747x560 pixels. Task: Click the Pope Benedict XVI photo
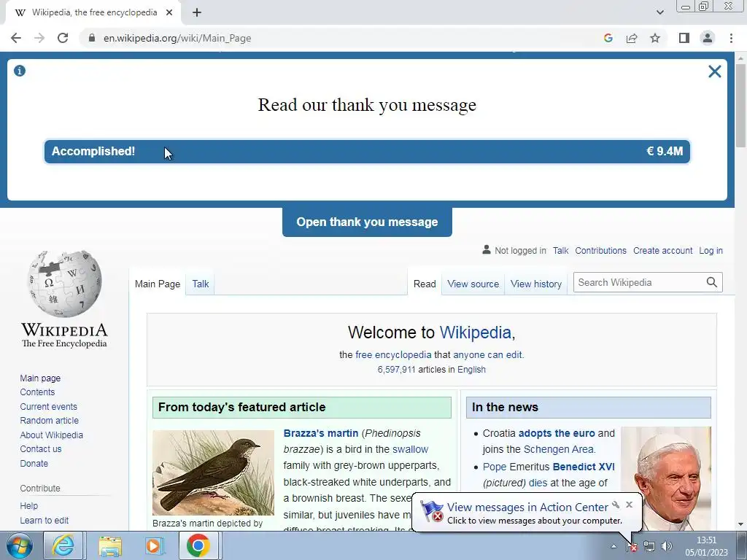coord(665,478)
